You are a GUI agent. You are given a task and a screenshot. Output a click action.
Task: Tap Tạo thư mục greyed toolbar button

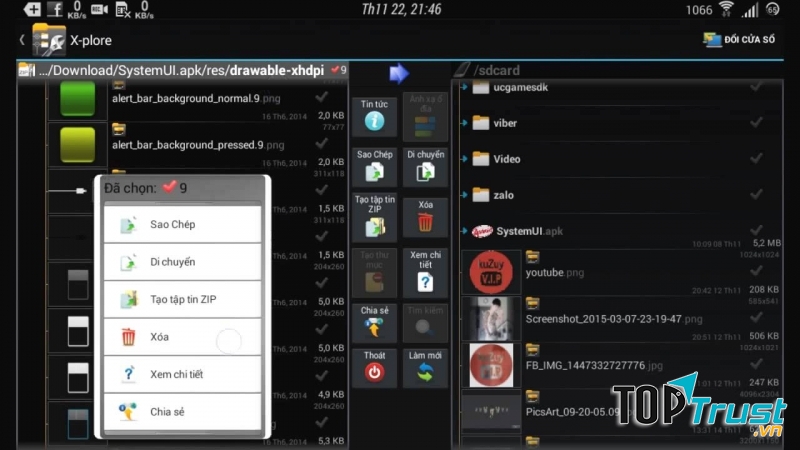tap(374, 272)
